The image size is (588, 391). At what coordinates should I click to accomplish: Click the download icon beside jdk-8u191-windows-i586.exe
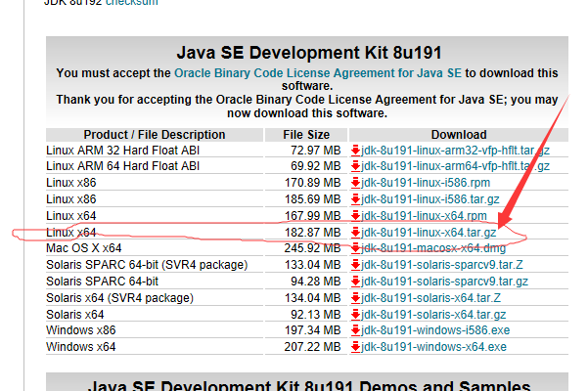(x=355, y=330)
